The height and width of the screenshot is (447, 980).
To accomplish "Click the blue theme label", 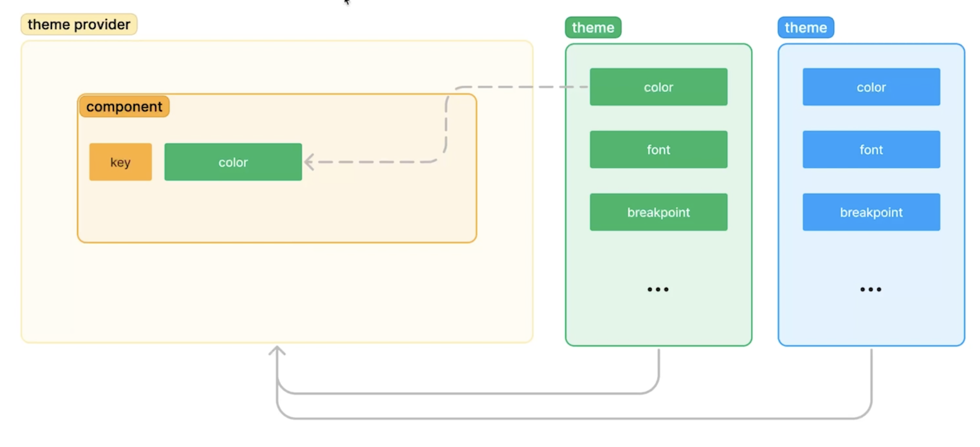I will (805, 28).
